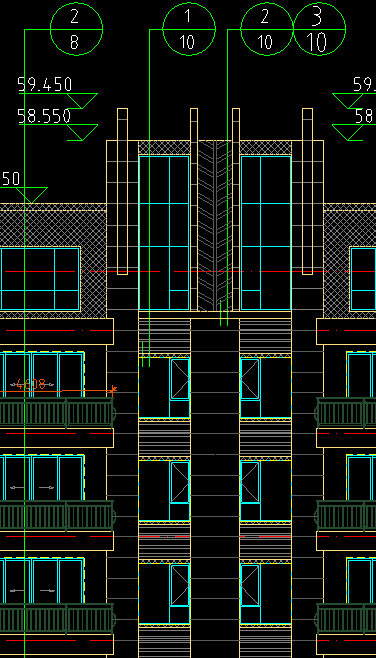The width and height of the screenshot is (376, 658).
Task: Select the elevation label 59.450
Action: (x=45, y=84)
